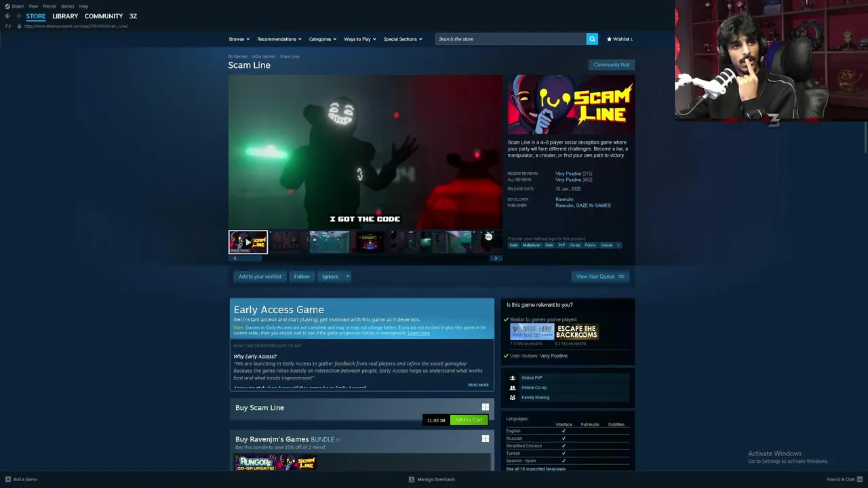
Task: Open the Indie tag
Action: [513, 245]
